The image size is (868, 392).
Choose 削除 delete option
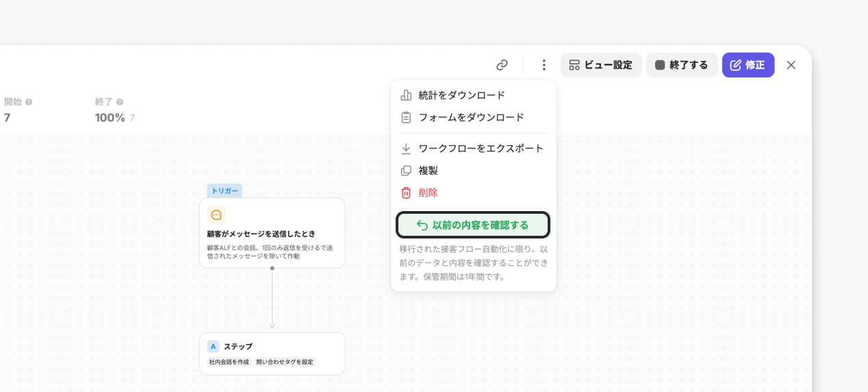[428, 193]
